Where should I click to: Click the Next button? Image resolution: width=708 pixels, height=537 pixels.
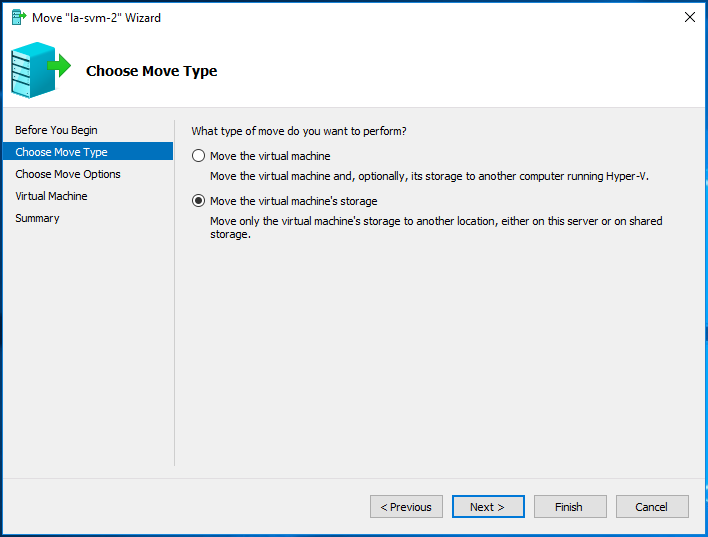click(488, 507)
